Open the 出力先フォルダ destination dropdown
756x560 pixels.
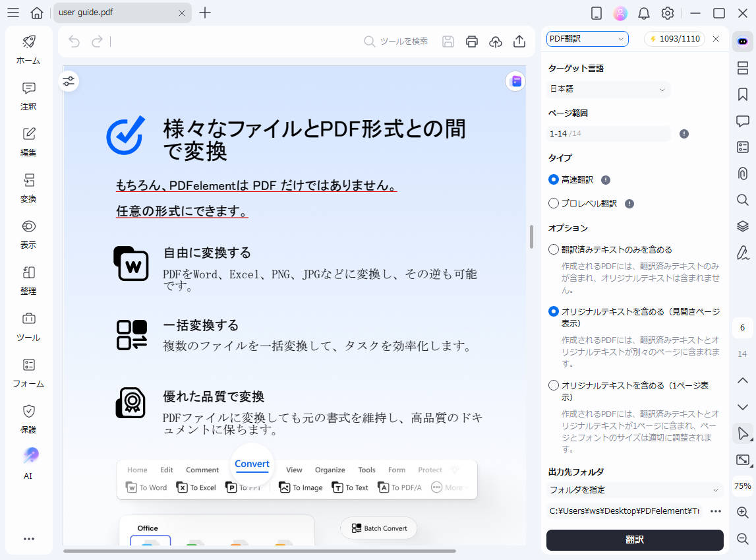634,489
